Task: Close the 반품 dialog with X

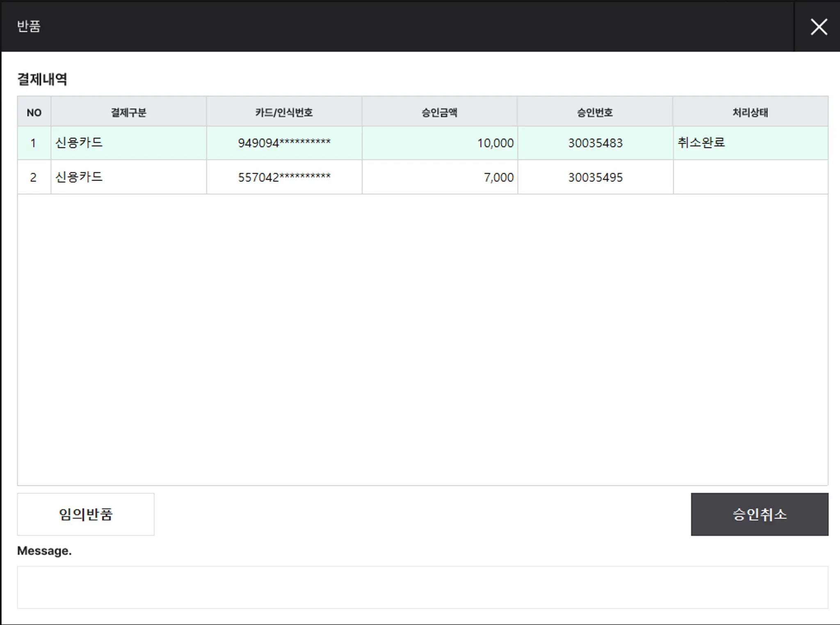Action: 819,27
